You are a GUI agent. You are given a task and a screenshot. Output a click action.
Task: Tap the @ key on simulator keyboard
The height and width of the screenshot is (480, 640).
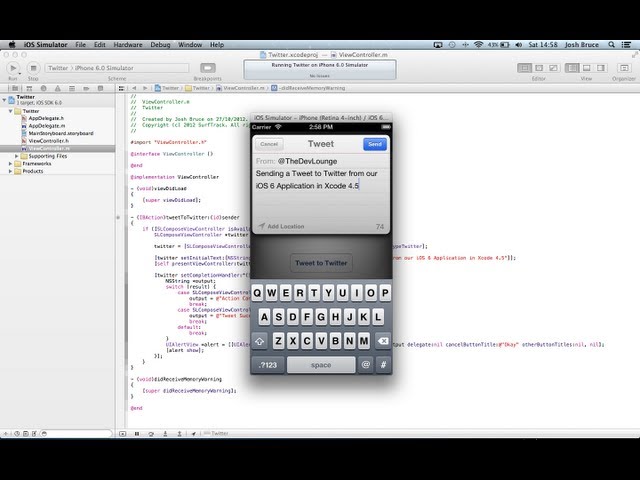[365, 365]
